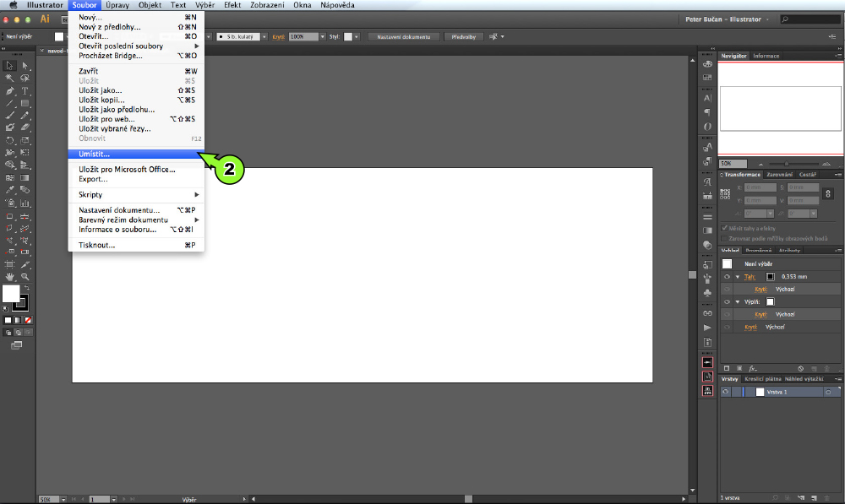Open the Styl dropdown arrow in control bar
845x504 pixels.
tap(357, 36)
